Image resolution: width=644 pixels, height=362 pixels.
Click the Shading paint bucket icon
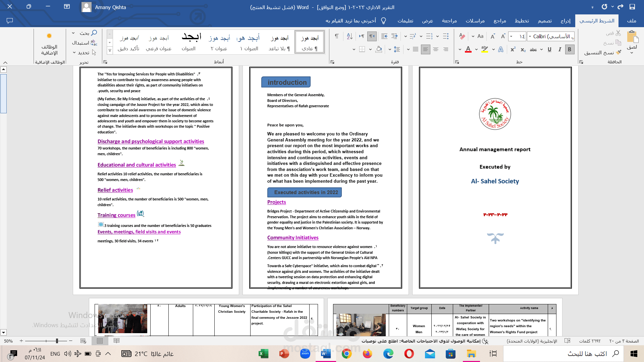[x=379, y=49]
